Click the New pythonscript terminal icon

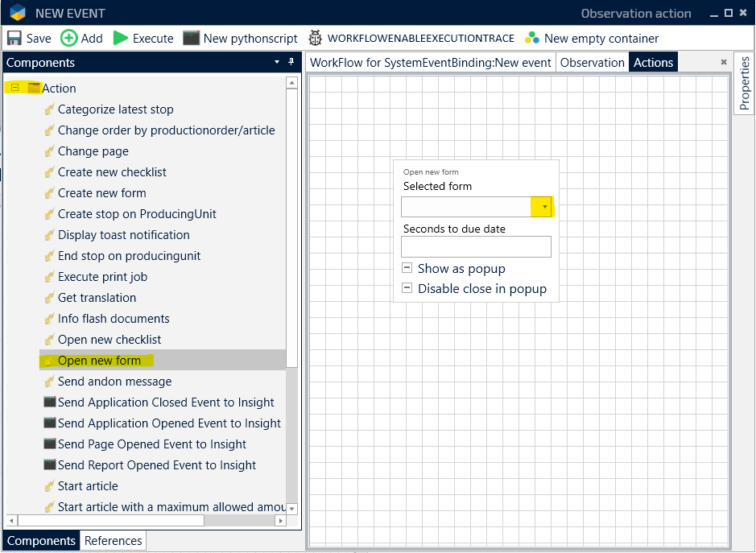point(191,38)
